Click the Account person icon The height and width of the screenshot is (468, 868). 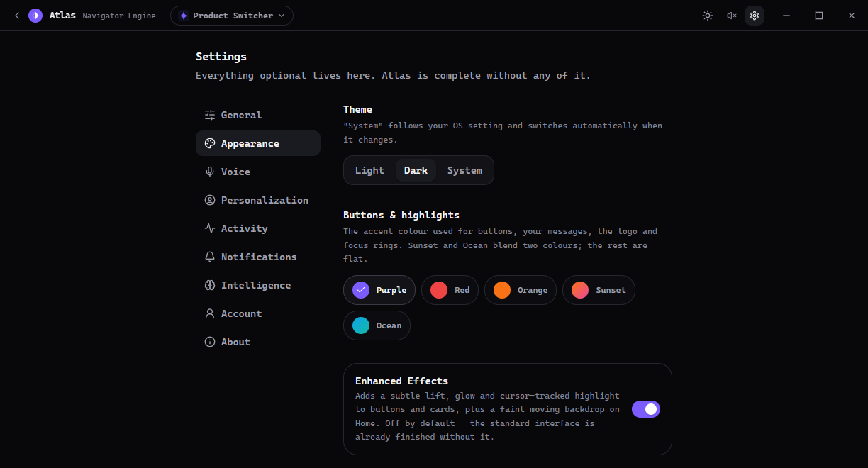coord(210,313)
